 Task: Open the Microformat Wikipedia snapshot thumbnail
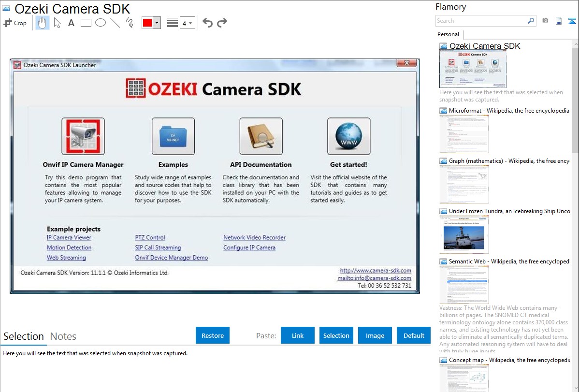(x=464, y=133)
